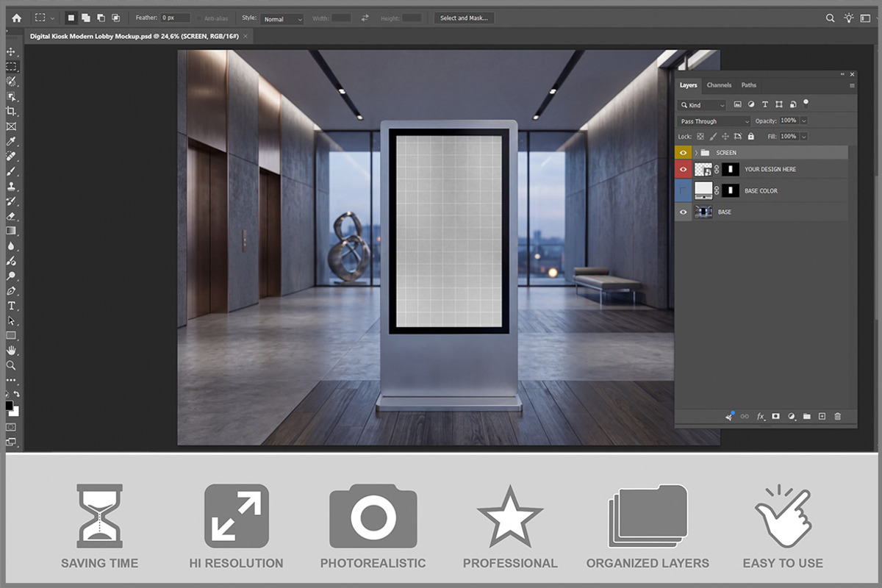Select the Gradient tool
882x588 pixels.
click(11, 231)
